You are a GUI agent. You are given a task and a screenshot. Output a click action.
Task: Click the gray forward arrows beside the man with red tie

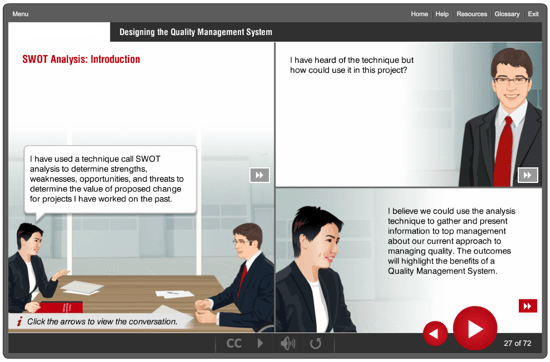528,175
